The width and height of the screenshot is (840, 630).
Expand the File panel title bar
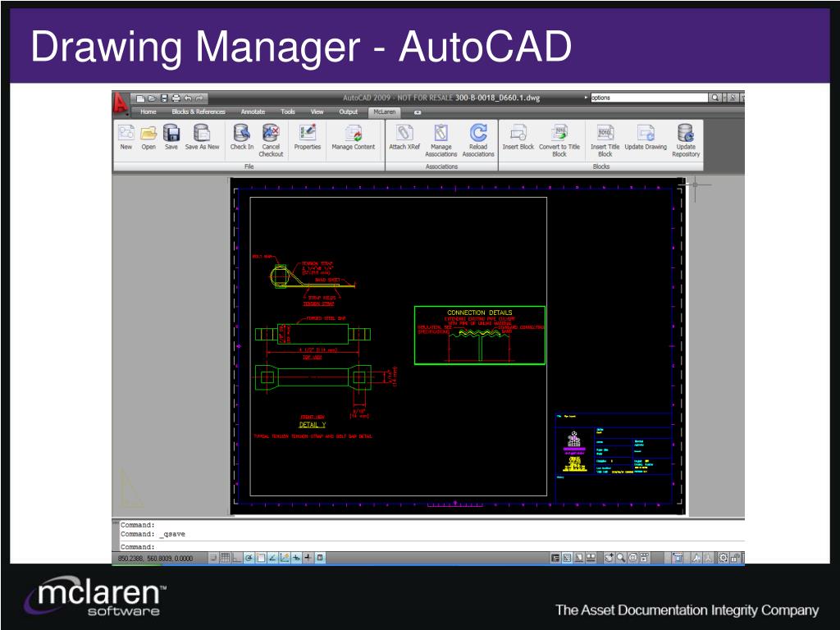click(x=249, y=167)
